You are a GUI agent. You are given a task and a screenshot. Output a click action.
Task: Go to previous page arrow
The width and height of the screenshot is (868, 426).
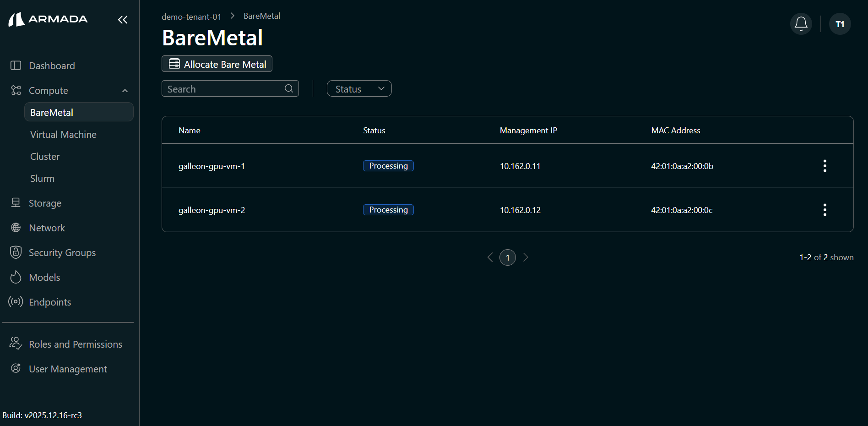click(x=490, y=257)
